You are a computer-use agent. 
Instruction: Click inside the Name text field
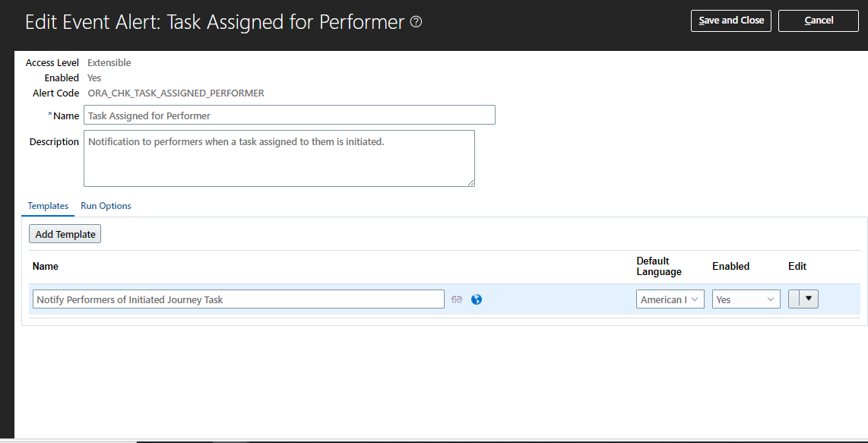coord(289,115)
